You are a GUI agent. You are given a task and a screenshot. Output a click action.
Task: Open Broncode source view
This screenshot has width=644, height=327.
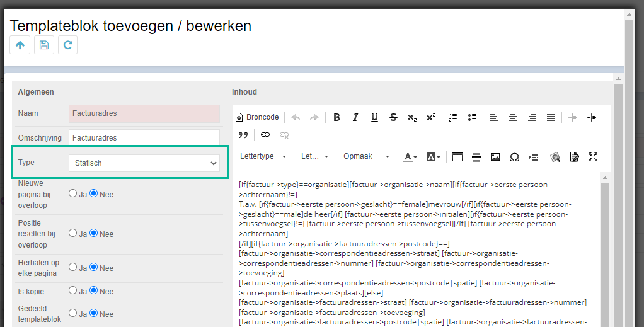(x=257, y=117)
